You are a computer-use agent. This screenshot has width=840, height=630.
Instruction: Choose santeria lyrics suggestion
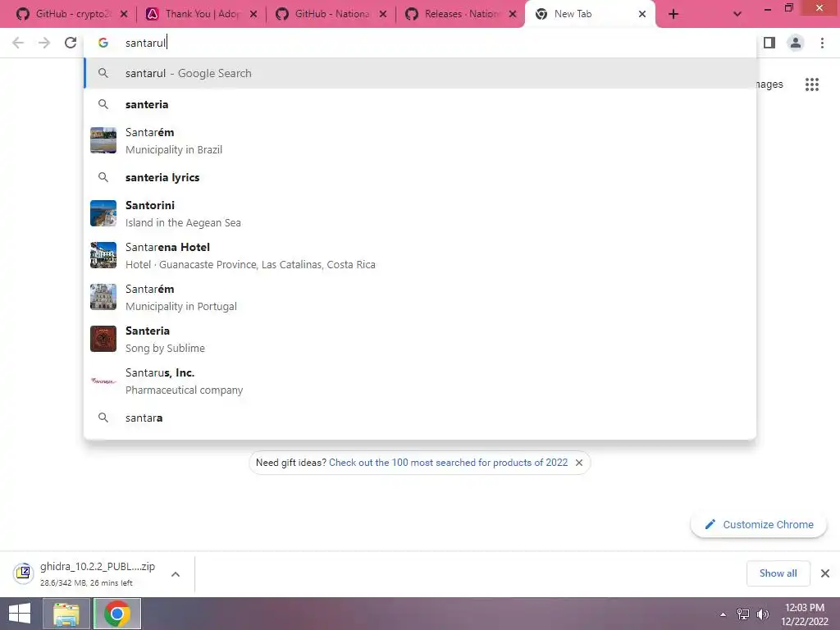click(x=421, y=177)
